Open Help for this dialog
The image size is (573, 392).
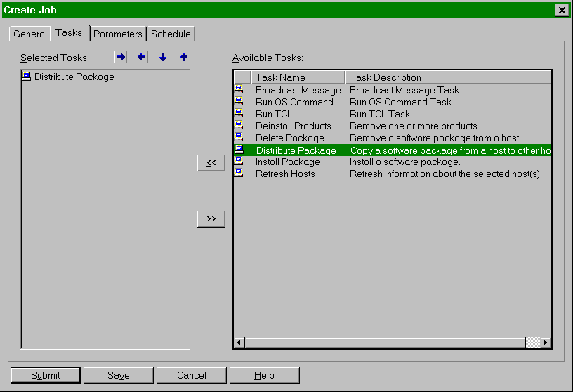click(264, 376)
